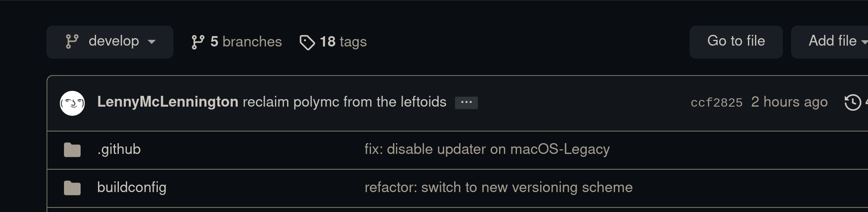The width and height of the screenshot is (868, 212).
Task: Open the 18 tags link
Action: 343,42
